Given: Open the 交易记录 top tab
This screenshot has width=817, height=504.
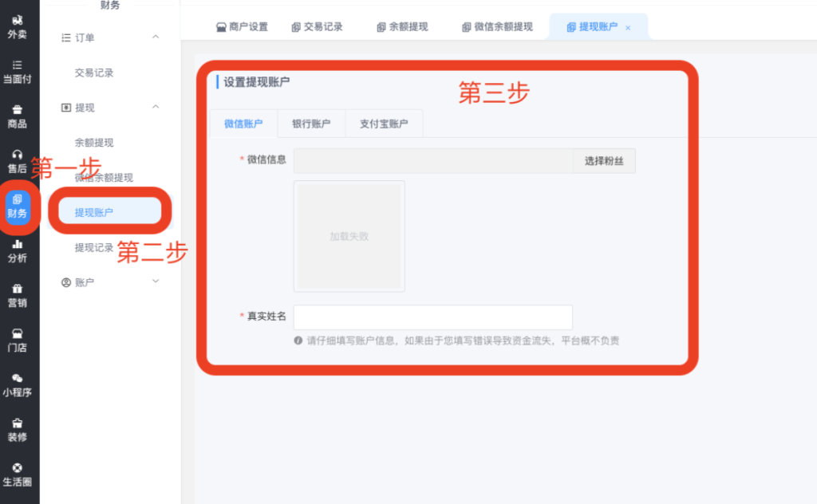Looking at the screenshot, I should [x=317, y=27].
